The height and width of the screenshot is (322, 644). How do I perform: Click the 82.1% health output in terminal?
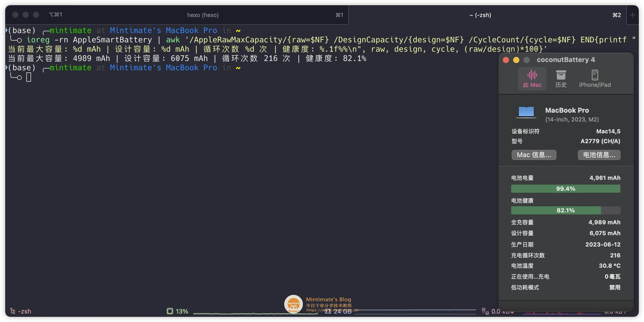(x=355, y=58)
